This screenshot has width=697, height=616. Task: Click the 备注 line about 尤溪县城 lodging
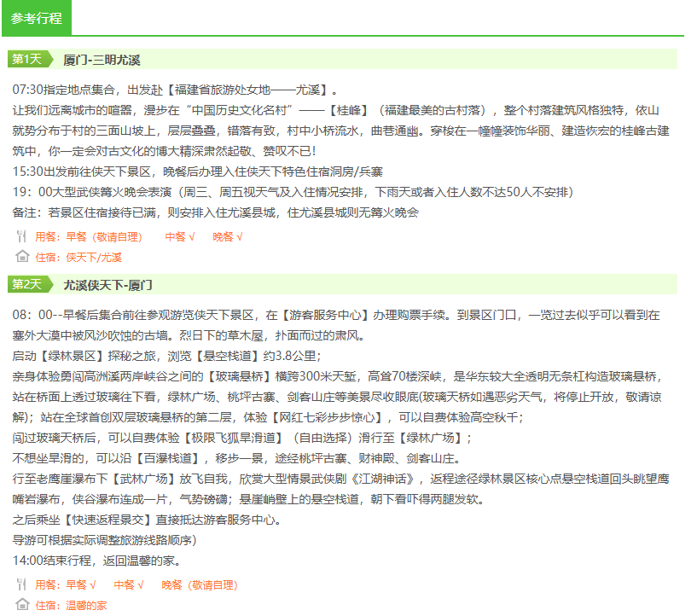[216, 212]
